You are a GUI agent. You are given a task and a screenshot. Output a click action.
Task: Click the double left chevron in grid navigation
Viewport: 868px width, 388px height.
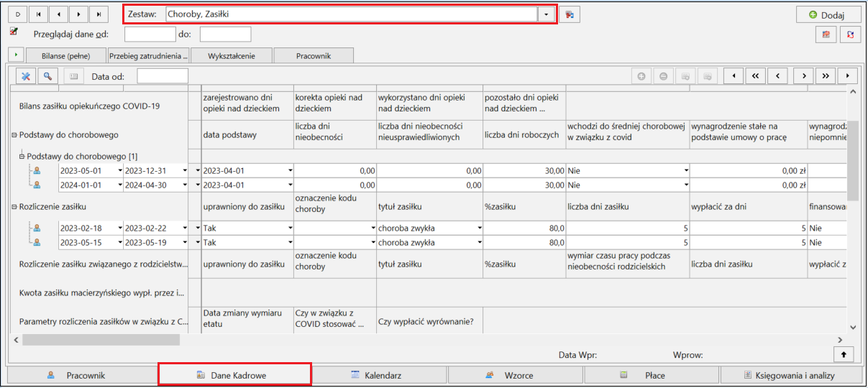(x=755, y=75)
